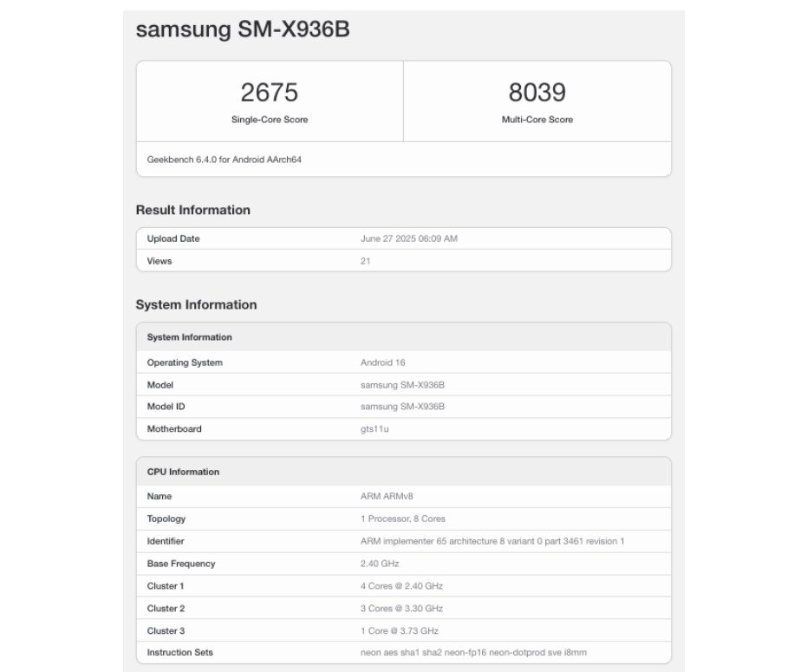The width and height of the screenshot is (794, 672).
Task: Click the Multi-Core Score label
Action: tap(537, 120)
